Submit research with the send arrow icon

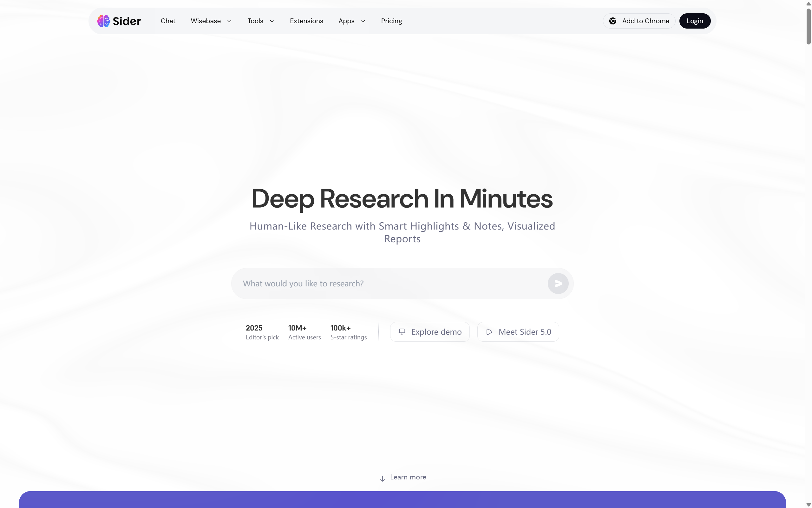click(558, 284)
